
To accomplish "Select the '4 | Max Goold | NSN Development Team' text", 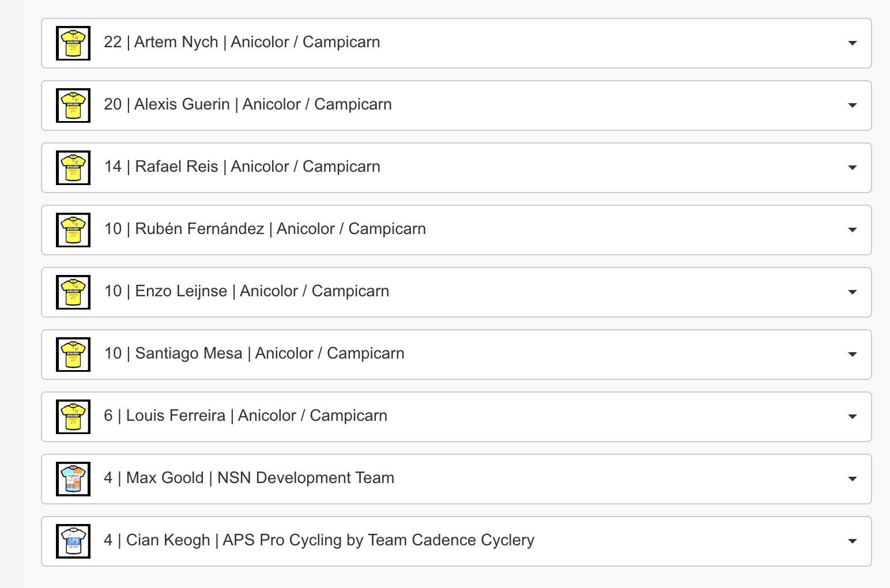I will point(249,478).
